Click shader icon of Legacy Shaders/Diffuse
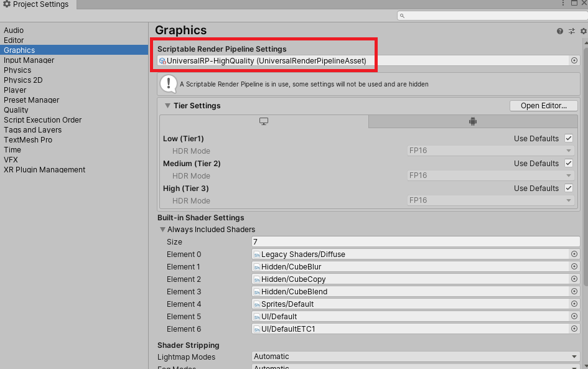Viewport: 588px width, 369px height. click(x=257, y=255)
